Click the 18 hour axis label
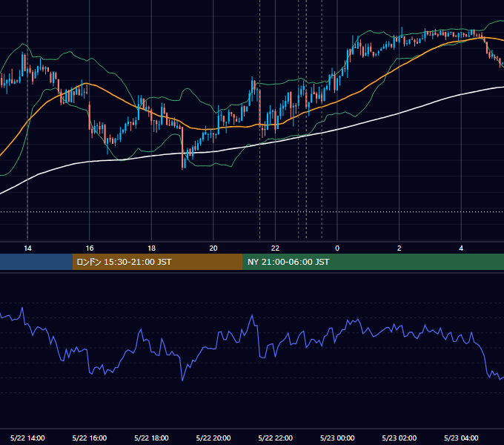The width and height of the screenshot is (504, 445). 151,248
